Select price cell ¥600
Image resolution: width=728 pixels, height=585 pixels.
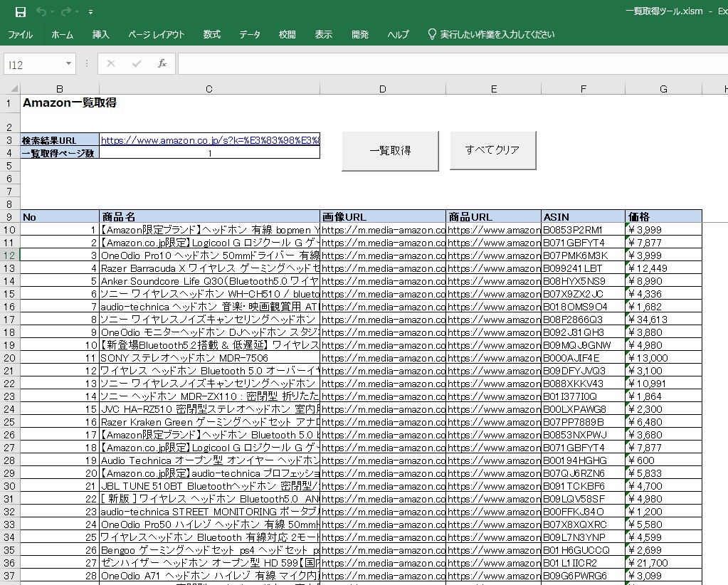tap(663, 460)
